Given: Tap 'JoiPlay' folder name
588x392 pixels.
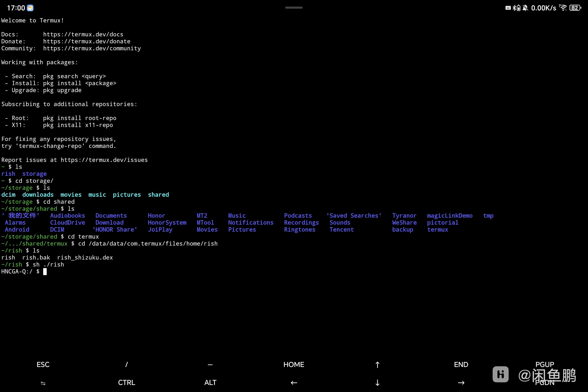Looking at the screenshot, I should coord(160,230).
